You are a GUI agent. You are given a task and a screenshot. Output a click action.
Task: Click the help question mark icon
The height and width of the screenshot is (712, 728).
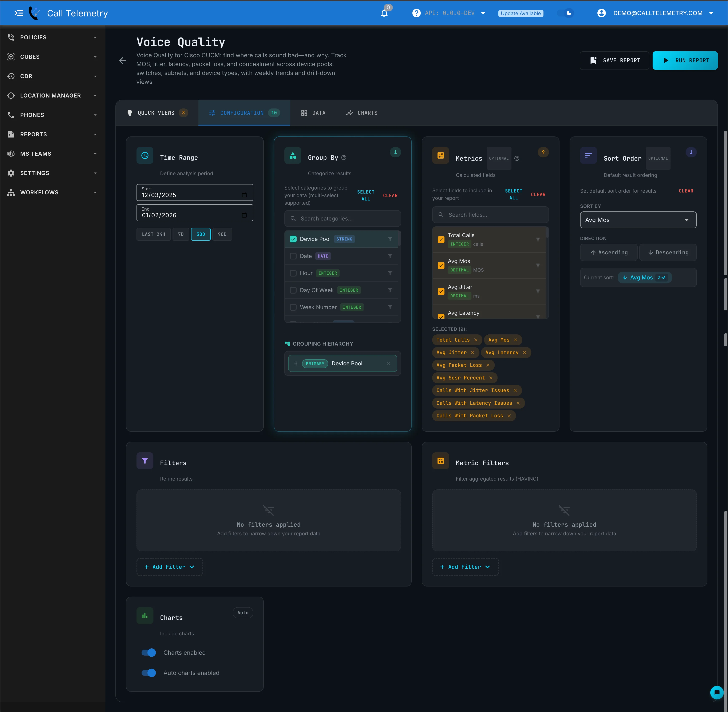416,13
